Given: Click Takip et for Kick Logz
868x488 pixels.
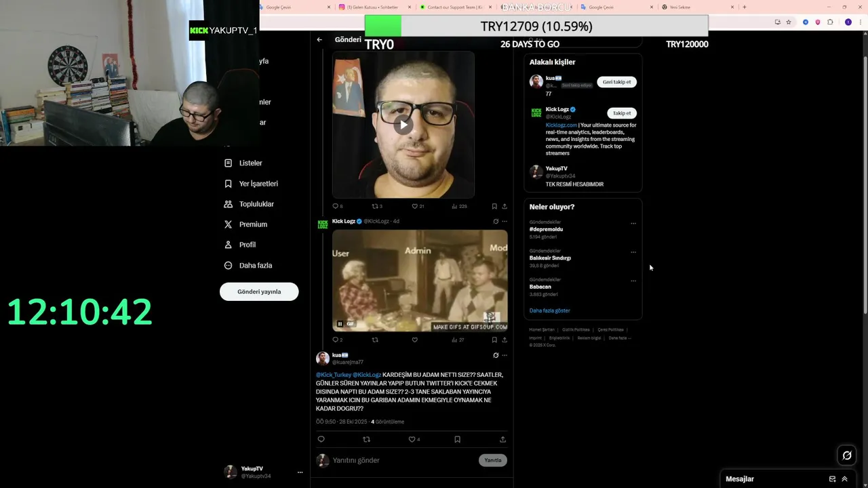Looking at the screenshot, I should 622,113.
